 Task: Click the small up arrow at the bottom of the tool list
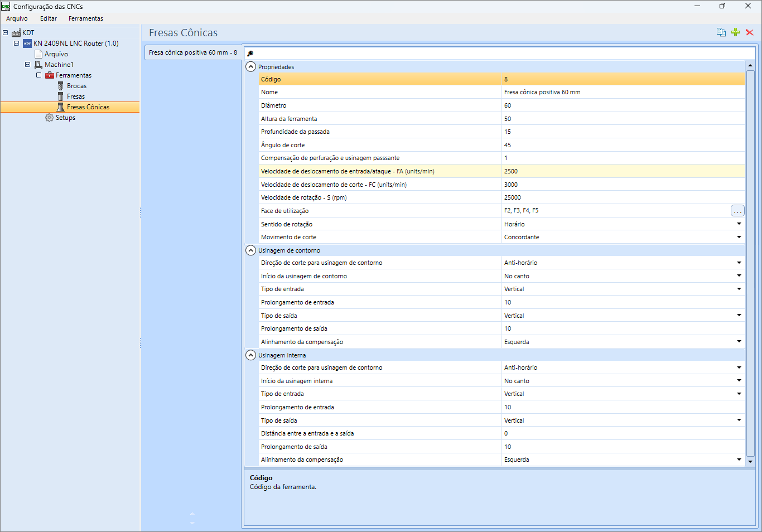click(x=192, y=514)
